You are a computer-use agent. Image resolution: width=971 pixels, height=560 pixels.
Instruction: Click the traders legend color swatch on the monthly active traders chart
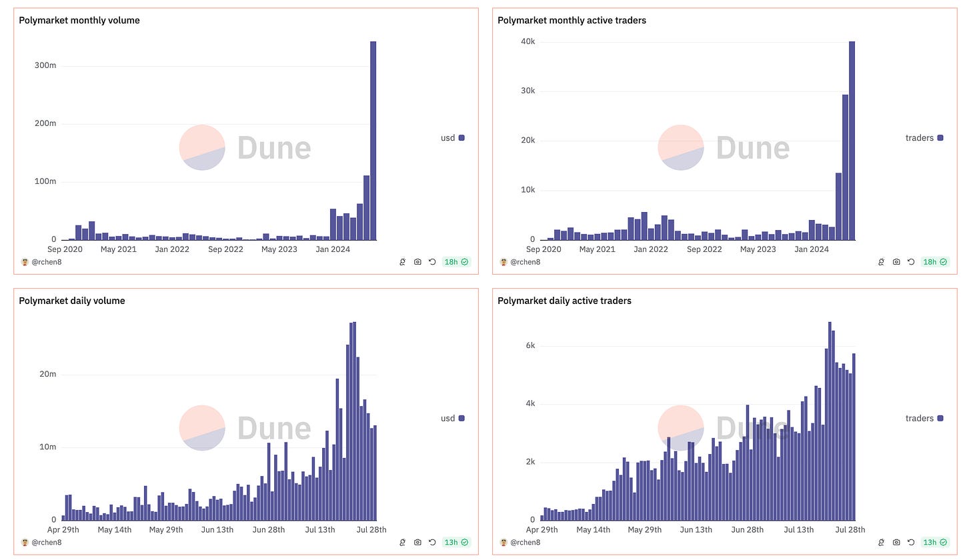pos(940,138)
